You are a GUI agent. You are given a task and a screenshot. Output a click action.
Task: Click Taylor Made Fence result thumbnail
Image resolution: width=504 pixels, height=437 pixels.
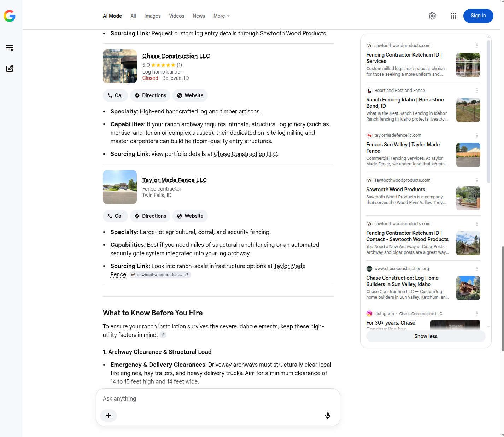[468, 155]
